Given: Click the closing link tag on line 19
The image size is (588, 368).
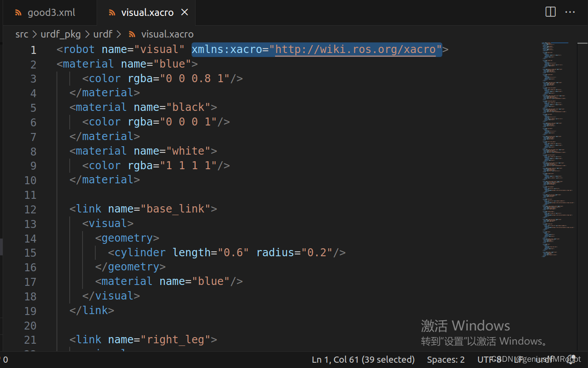Looking at the screenshot, I should point(92,311).
